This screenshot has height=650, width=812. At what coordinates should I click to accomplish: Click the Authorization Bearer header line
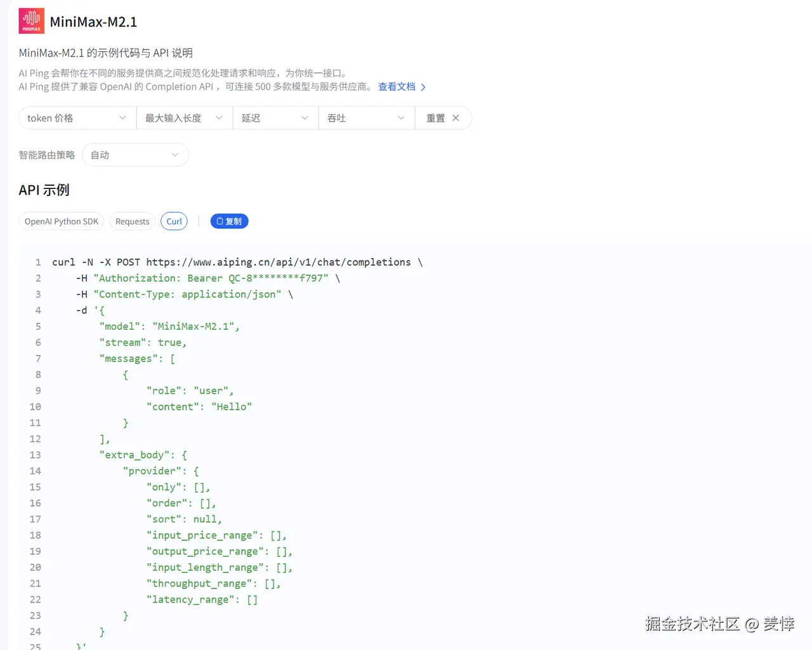click(x=208, y=278)
